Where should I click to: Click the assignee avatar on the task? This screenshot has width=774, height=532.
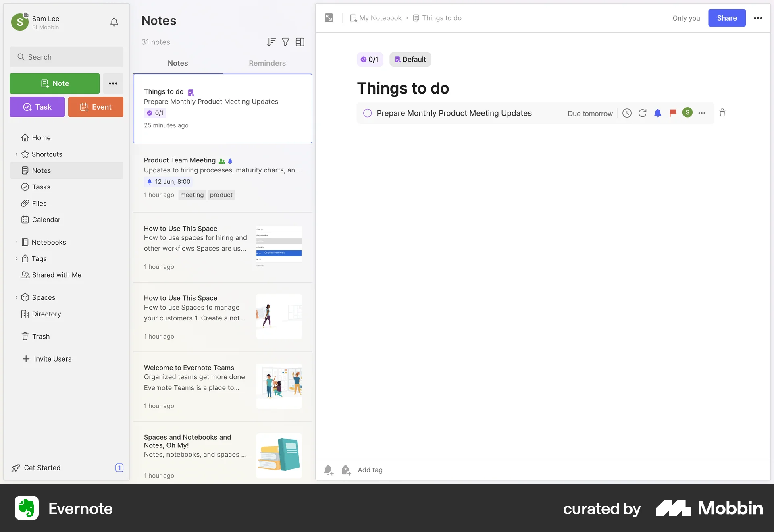(687, 113)
